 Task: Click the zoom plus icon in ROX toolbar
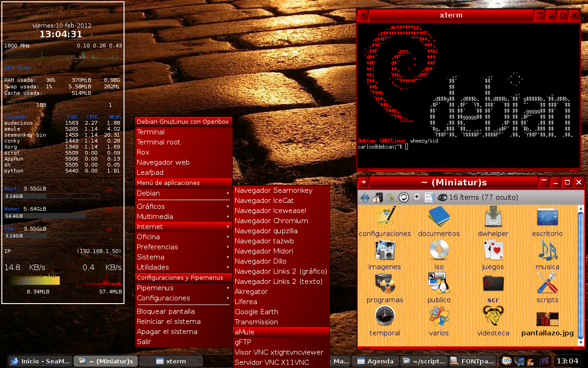(417, 197)
